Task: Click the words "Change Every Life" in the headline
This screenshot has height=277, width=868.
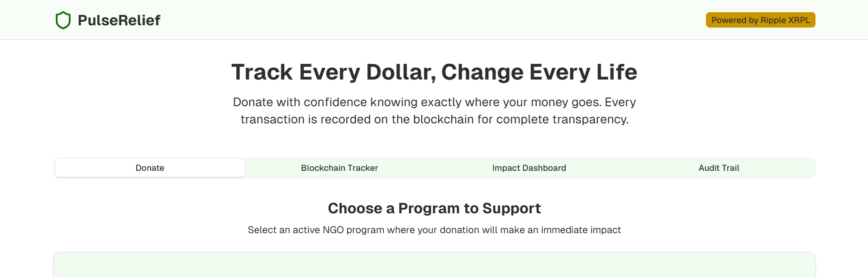Action: point(539,72)
